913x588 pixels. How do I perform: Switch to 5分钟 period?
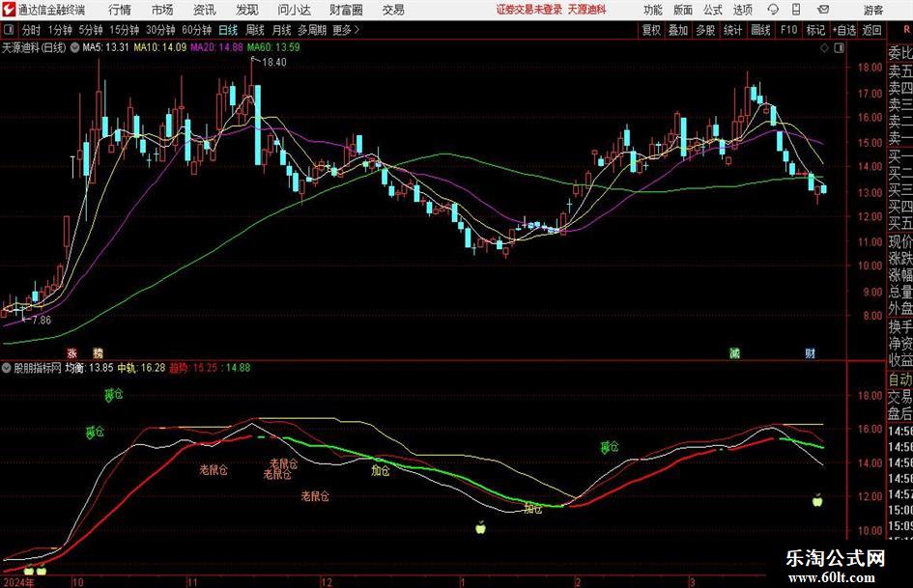(91, 30)
